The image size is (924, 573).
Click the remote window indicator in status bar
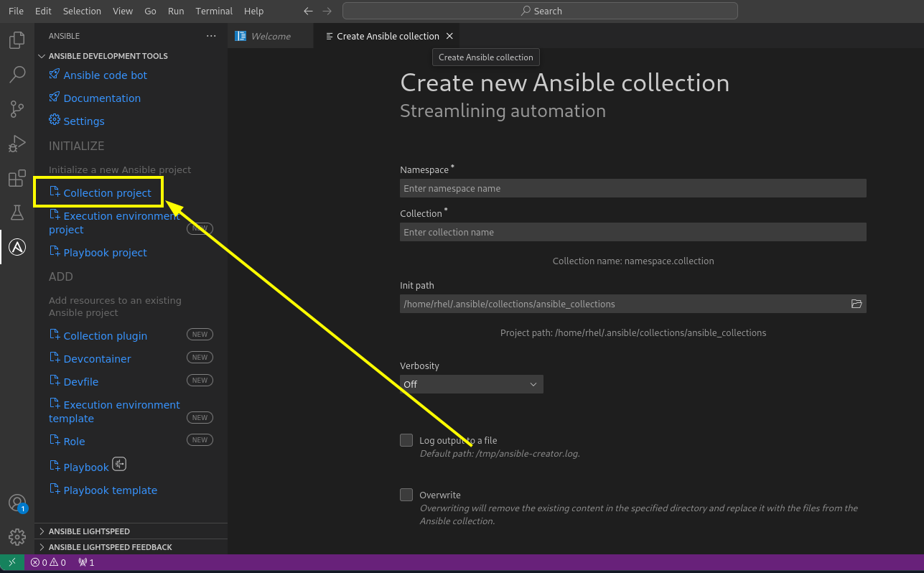click(x=12, y=562)
